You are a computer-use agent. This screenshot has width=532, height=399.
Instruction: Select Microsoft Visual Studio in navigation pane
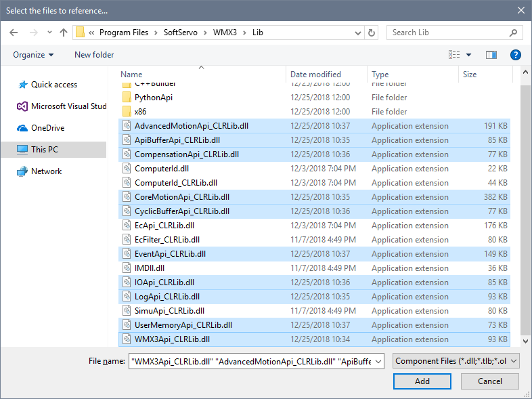[53, 106]
